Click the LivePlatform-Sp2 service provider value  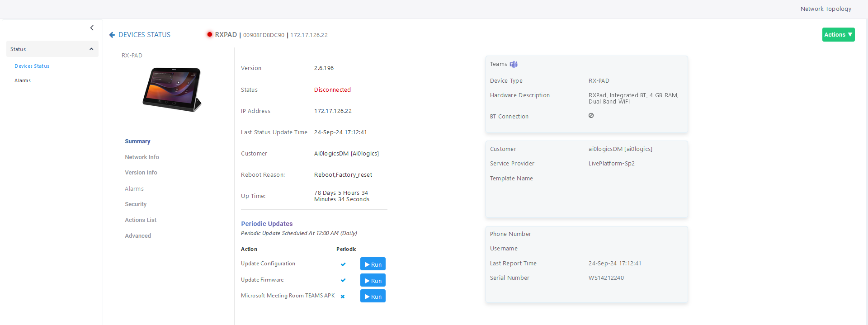[611, 164]
